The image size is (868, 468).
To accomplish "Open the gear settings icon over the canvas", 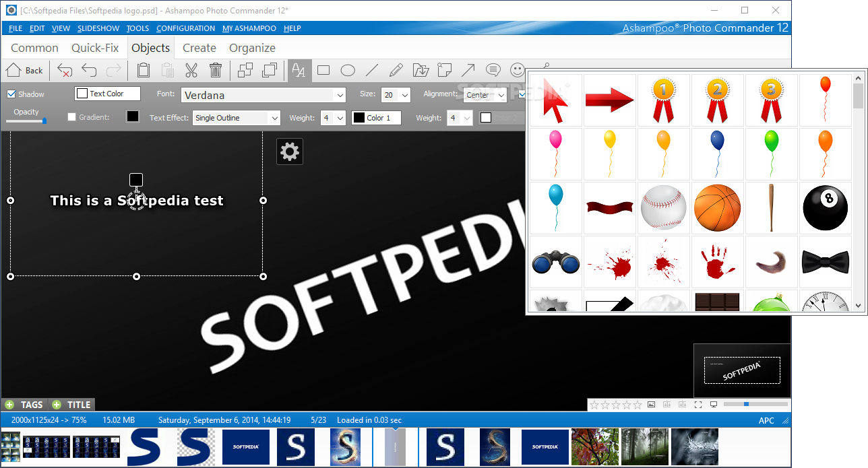I will [x=290, y=152].
